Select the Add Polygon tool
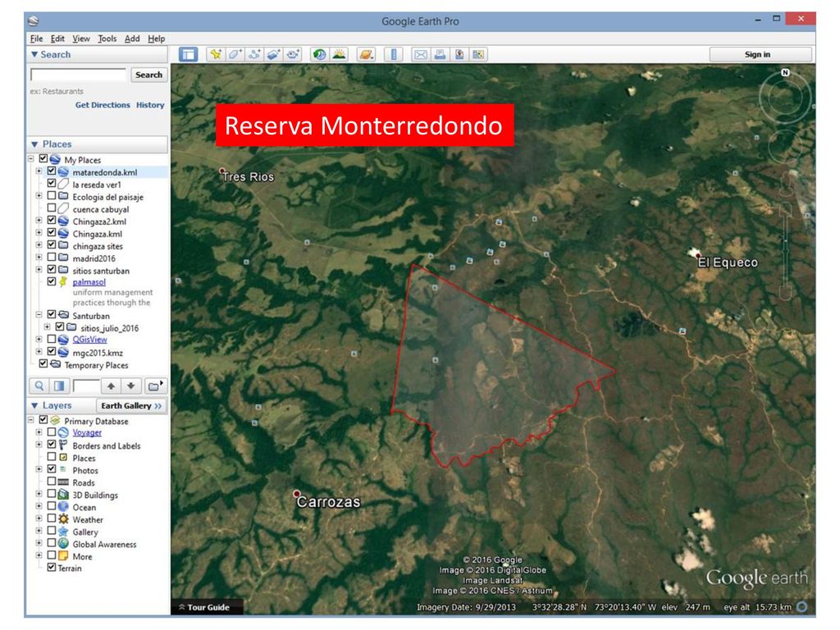The image size is (840, 630). [x=235, y=54]
